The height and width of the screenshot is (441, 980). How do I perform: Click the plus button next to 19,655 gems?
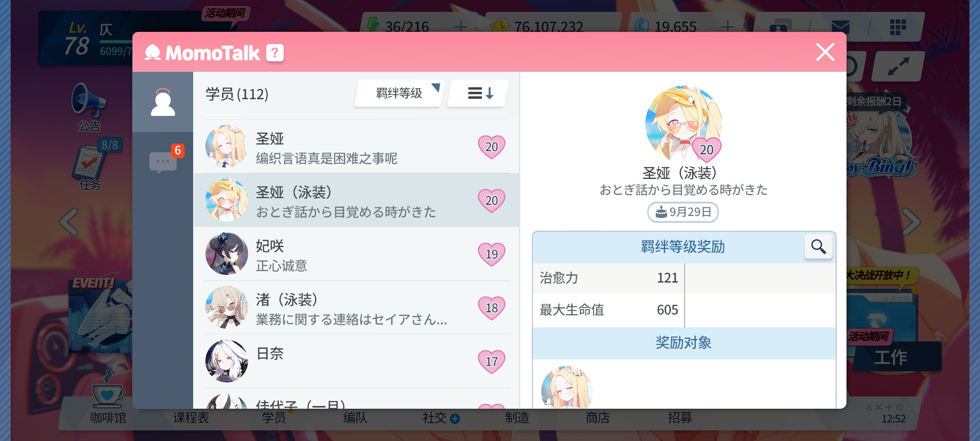[x=727, y=27]
